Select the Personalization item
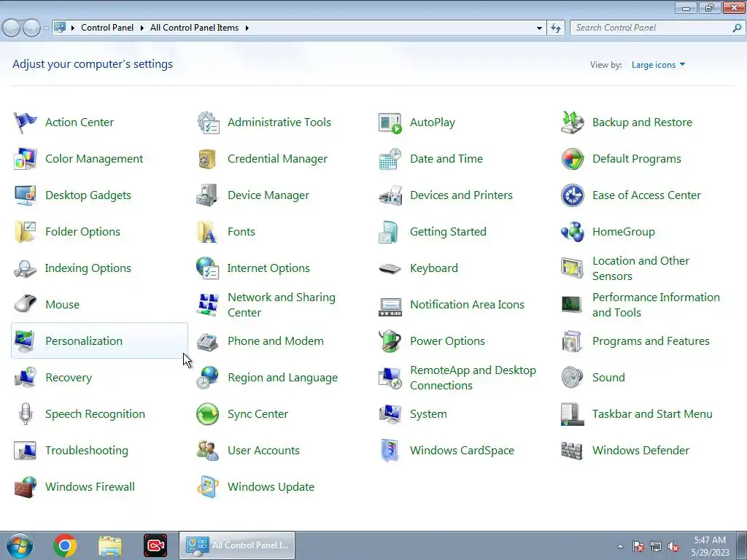 pyautogui.click(x=99, y=341)
